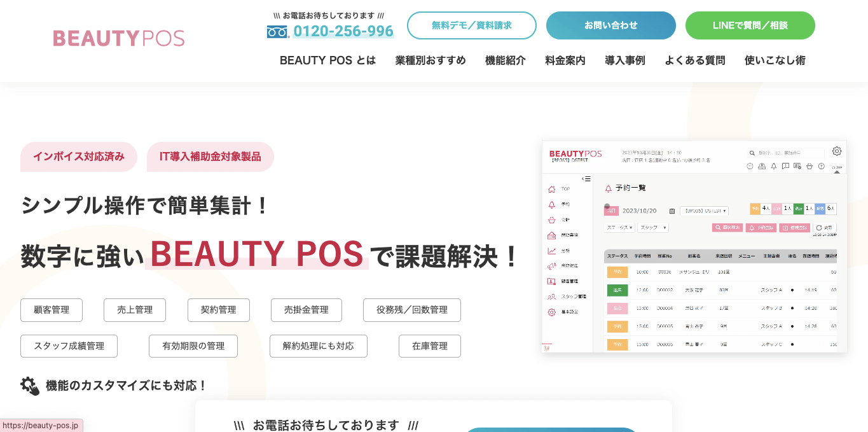Select the TOP home icon in sidebar
Image resolution: width=868 pixels, height=432 pixels.
click(x=551, y=189)
